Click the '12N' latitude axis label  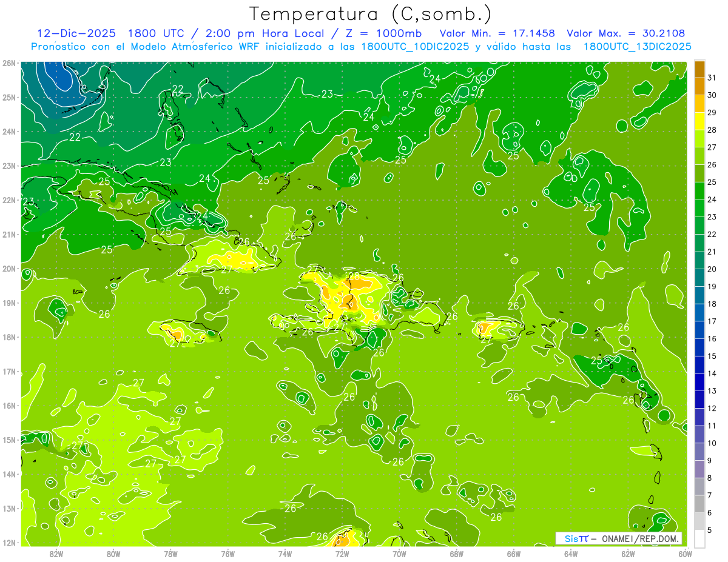pyautogui.click(x=9, y=543)
